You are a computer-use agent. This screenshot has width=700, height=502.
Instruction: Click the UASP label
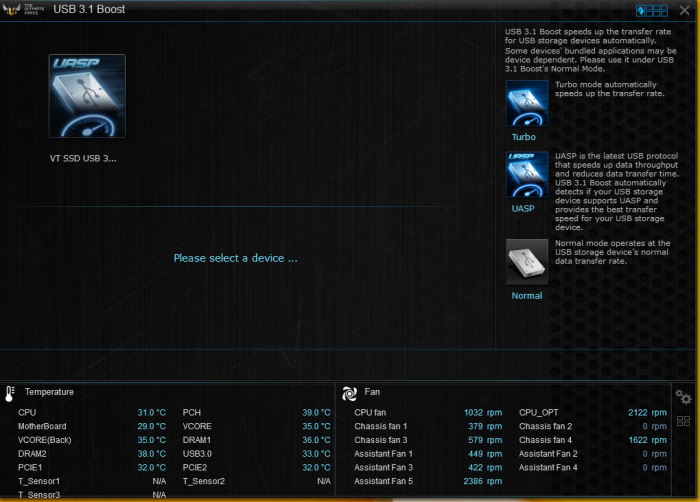[x=523, y=209]
